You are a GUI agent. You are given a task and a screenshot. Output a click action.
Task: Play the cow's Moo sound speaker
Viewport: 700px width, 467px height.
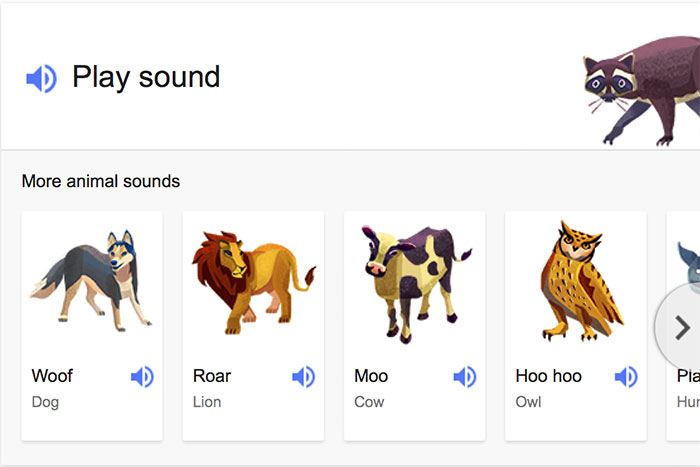pyautogui.click(x=465, y=377)
